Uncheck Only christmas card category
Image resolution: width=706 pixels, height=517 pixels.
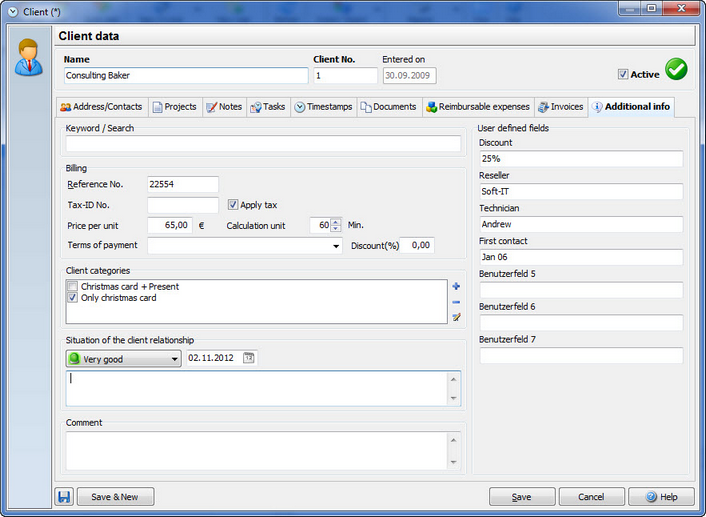[72, 298]
